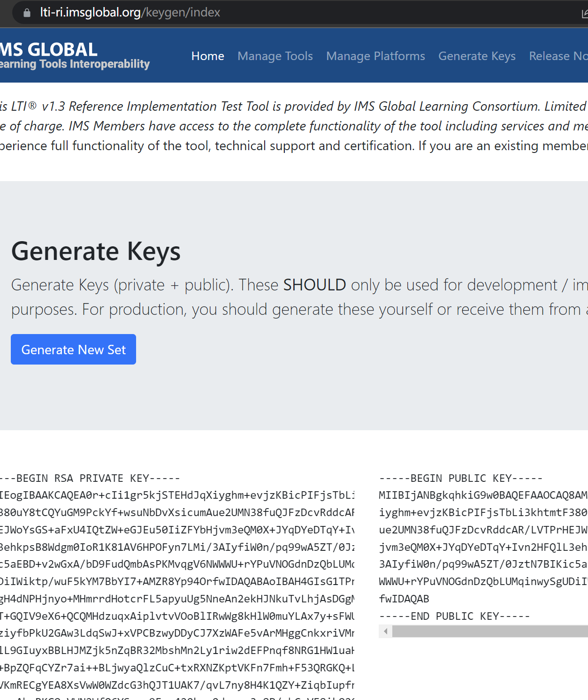Open Manage Tools from the navigation bar

[275, 56]
